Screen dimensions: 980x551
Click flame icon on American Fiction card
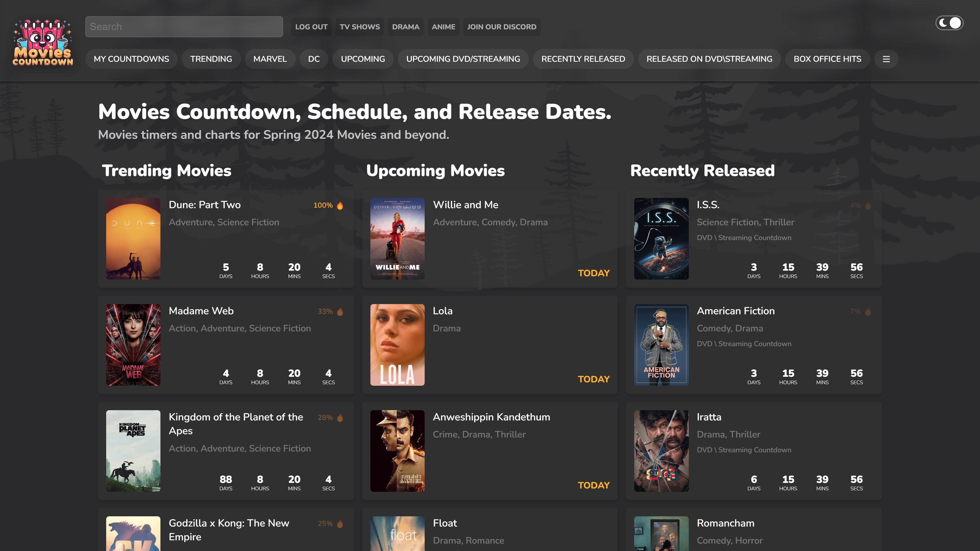[x=868, y=312]
